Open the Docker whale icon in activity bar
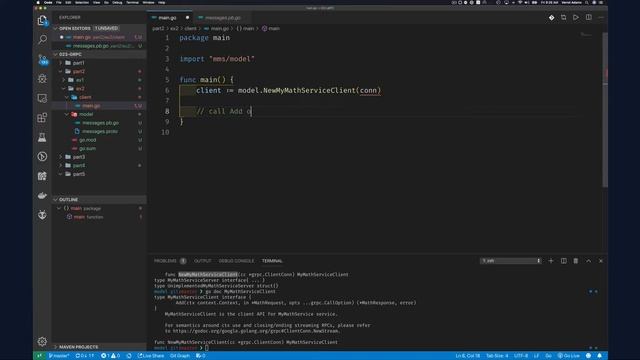The height and width of the screenshot is (360, 640). [42, 196]
